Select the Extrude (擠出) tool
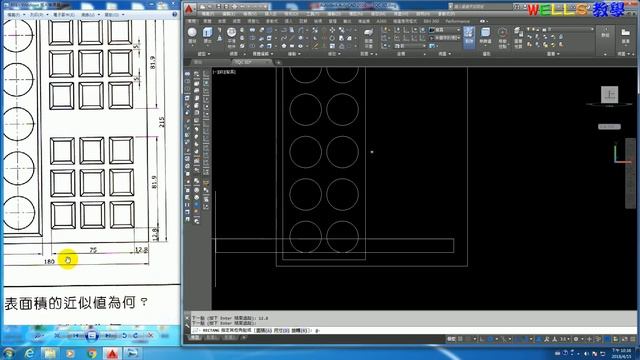This screenshot has height=360, width=640. 207,35
